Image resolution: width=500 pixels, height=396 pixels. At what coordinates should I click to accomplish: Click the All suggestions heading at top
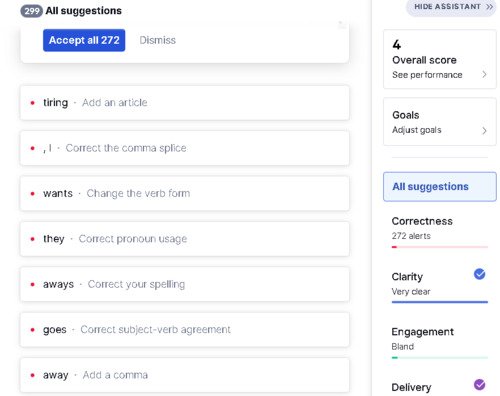pos(84,11)
